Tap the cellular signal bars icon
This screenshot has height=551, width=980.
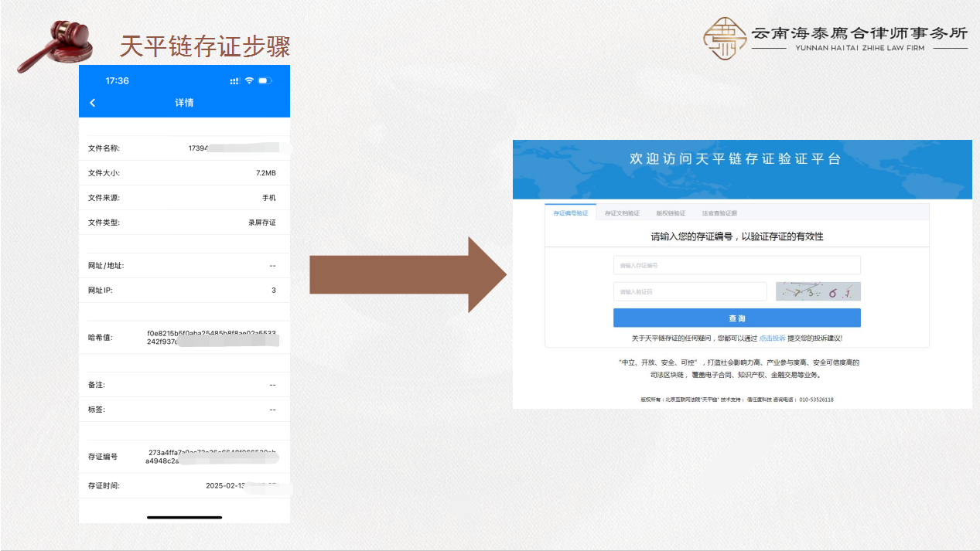click(235, 81)
